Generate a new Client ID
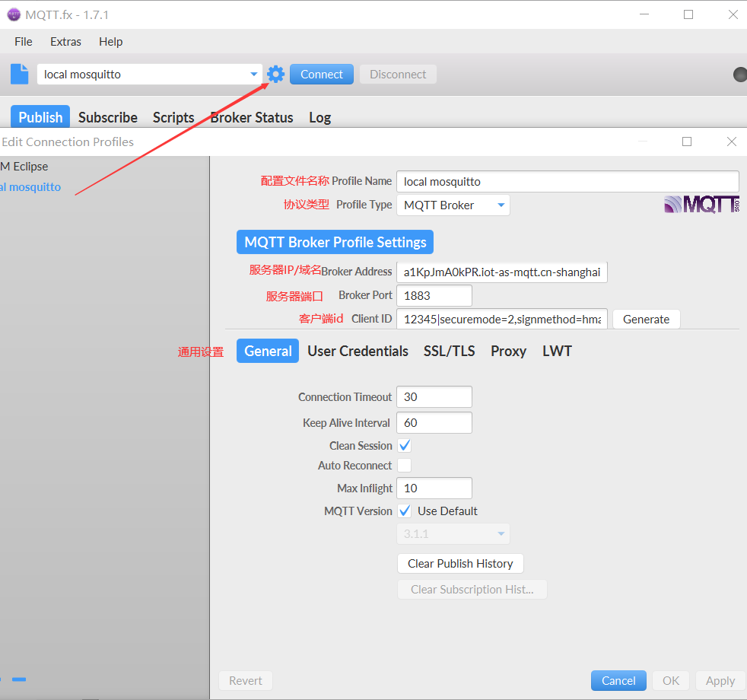Screen dimensions: 747x700 [x=646, y=319]
